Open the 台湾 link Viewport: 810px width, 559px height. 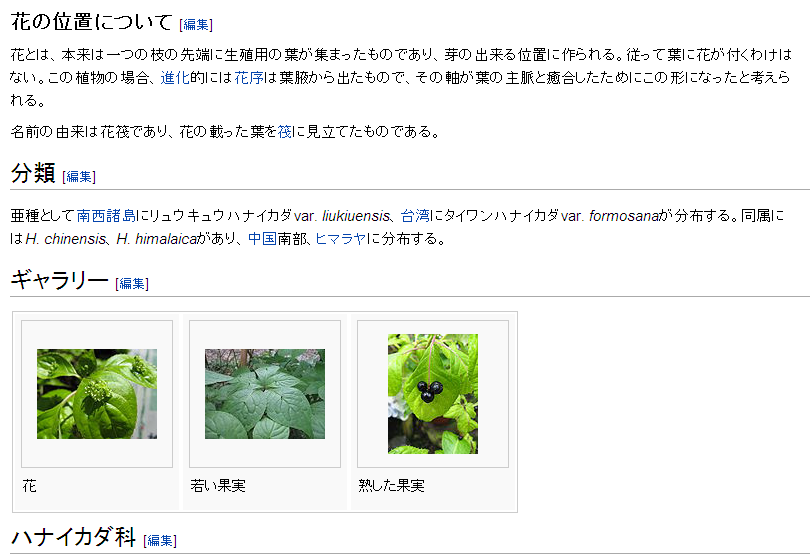click(415, 215)
